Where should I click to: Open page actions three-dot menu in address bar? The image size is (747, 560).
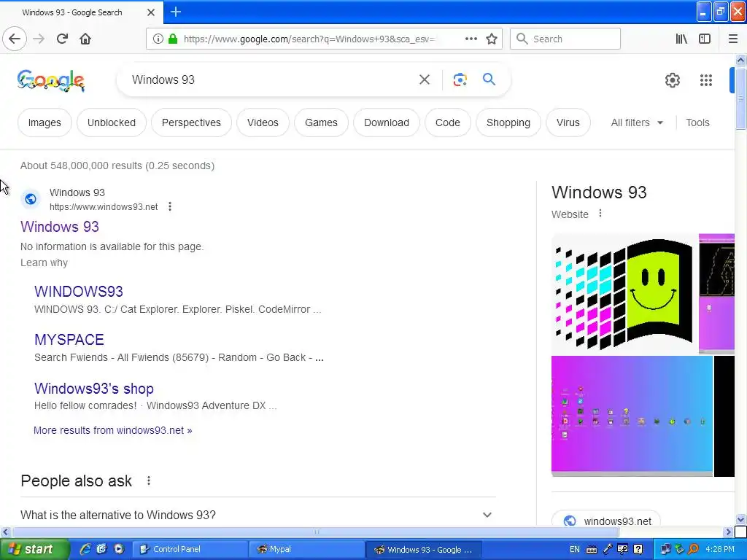click(x=471, y=39)
